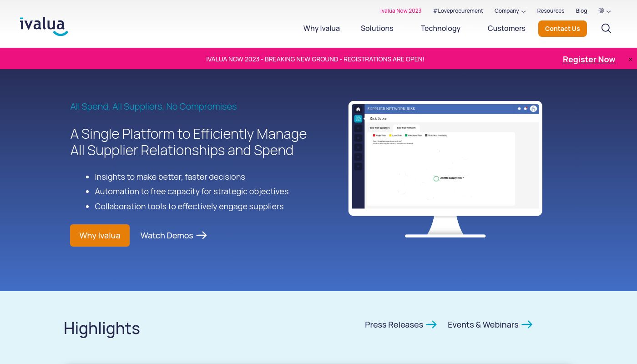This screenshot has height=364, width=637.
Task: Open the Customers navigation menu
Action: pyautogui.click(x=506, y=28)
